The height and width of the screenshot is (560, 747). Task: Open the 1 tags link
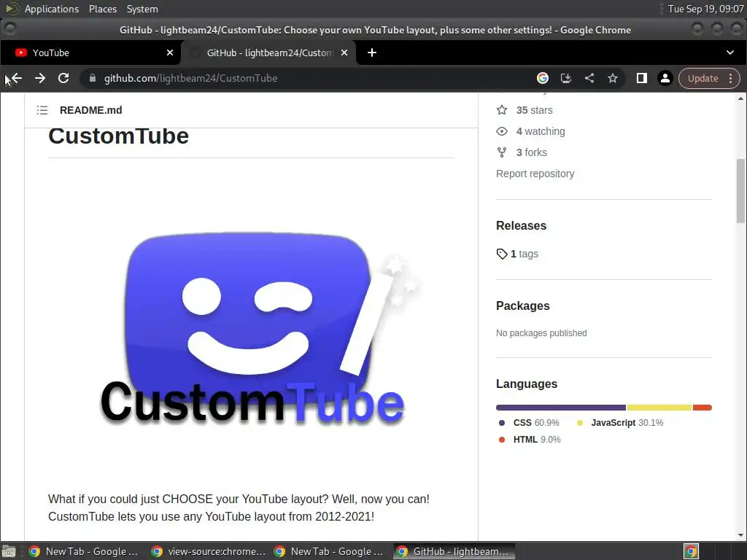524,254
